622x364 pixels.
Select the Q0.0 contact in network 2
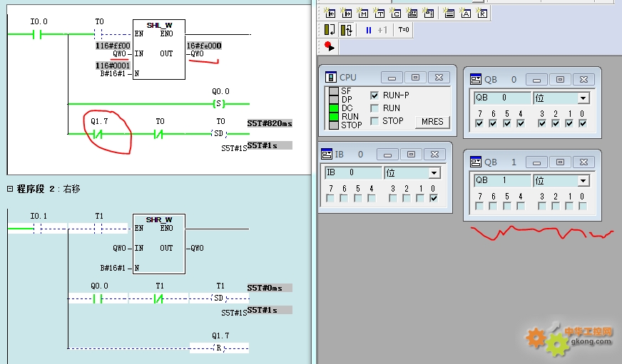click(98, 298)
